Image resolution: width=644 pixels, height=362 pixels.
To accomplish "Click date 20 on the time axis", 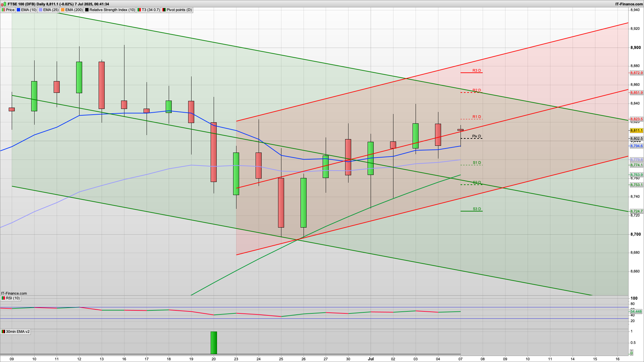I will 214,359.
